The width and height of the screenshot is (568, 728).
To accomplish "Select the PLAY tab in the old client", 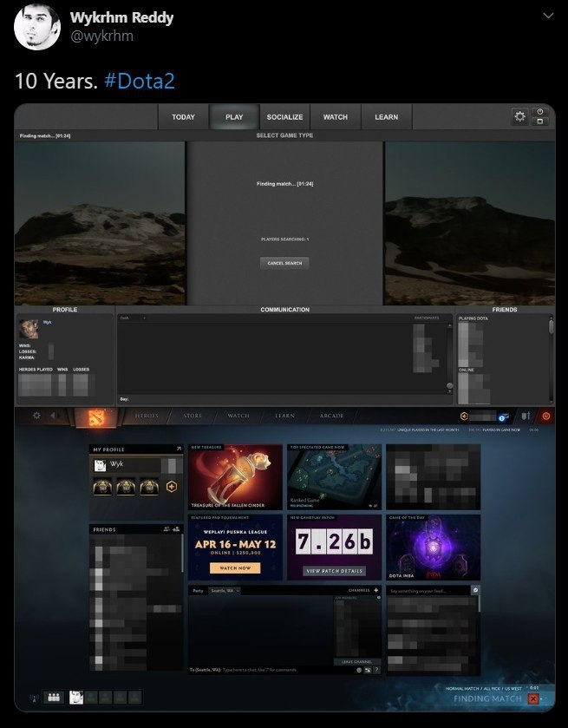I will 234,117.
